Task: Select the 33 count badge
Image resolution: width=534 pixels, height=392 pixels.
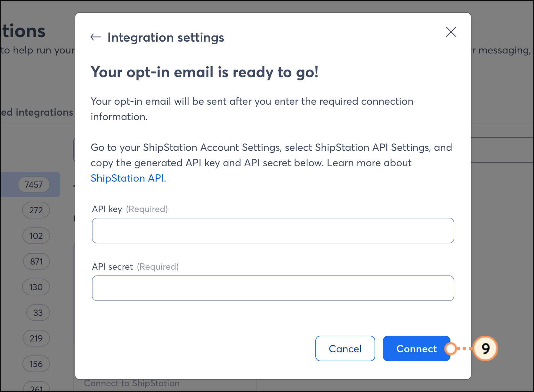Action: pyautogui.click(x=38, y=313)
